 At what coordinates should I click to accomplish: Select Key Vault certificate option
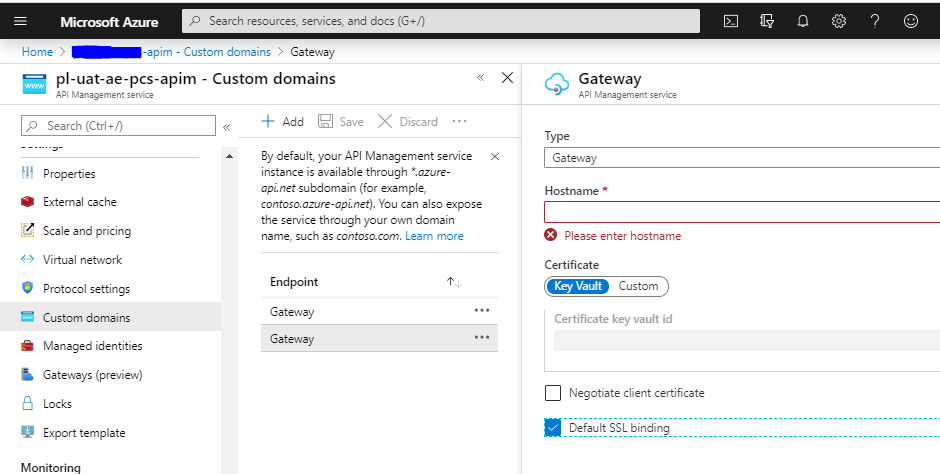pyautogui.click(x=578, y=286)
